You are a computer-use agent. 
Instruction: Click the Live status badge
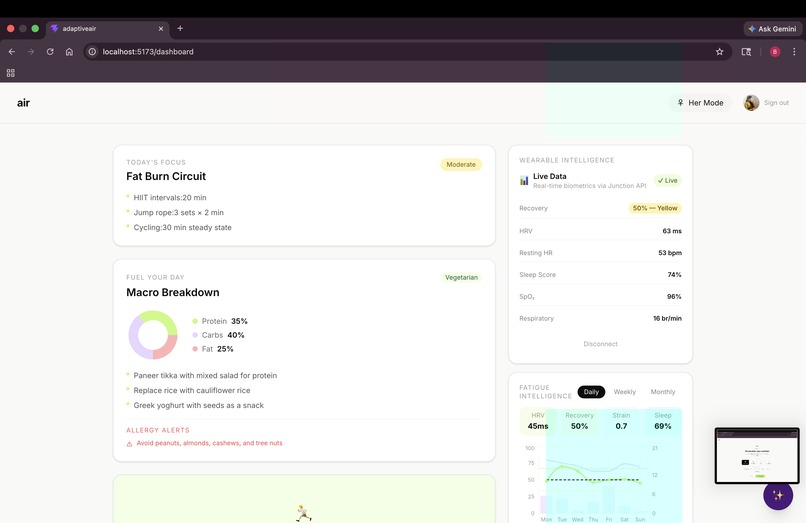pyautogui.click(x=667, y=181)
